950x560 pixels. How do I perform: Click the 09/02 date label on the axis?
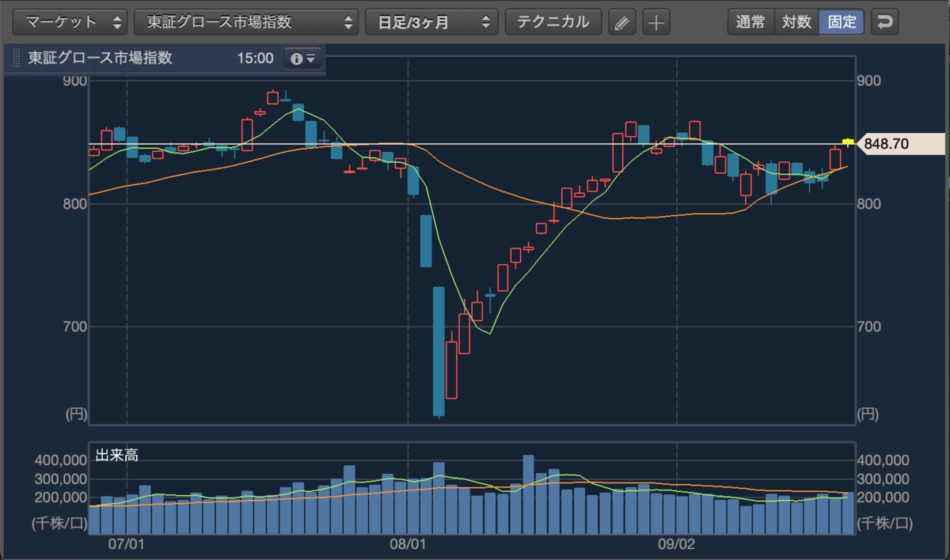[677, 544]
